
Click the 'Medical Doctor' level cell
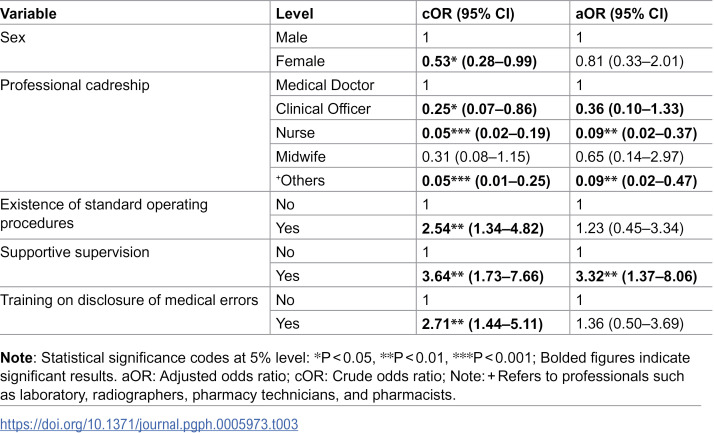tap(325, 85)
